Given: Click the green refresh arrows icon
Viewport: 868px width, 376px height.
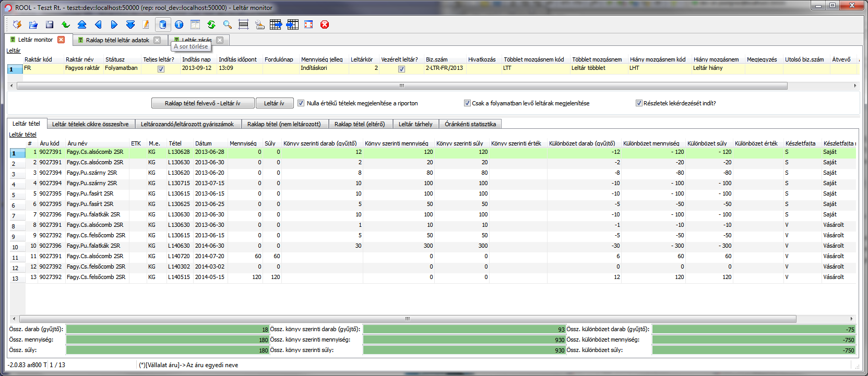Looking at the screenshot, I should coord(211,25).
